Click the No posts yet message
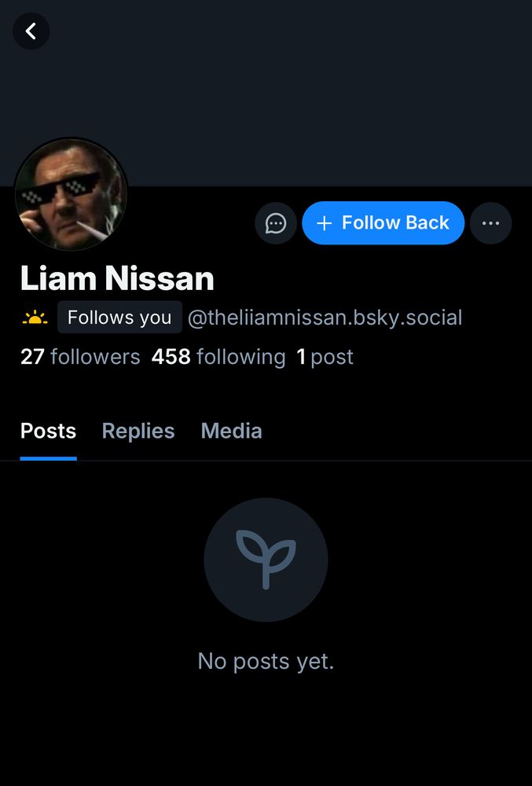This screenshot has width=532, height=786. 266,661
